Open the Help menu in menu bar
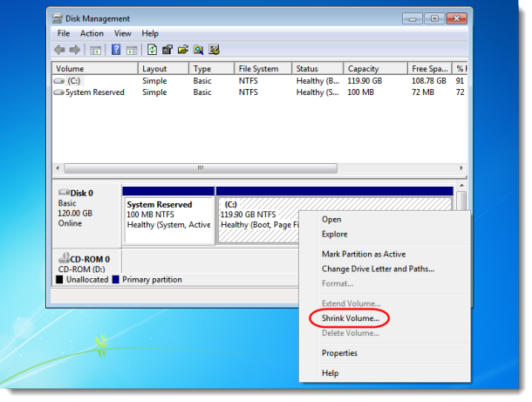The image size is (532, 402). 150,34
